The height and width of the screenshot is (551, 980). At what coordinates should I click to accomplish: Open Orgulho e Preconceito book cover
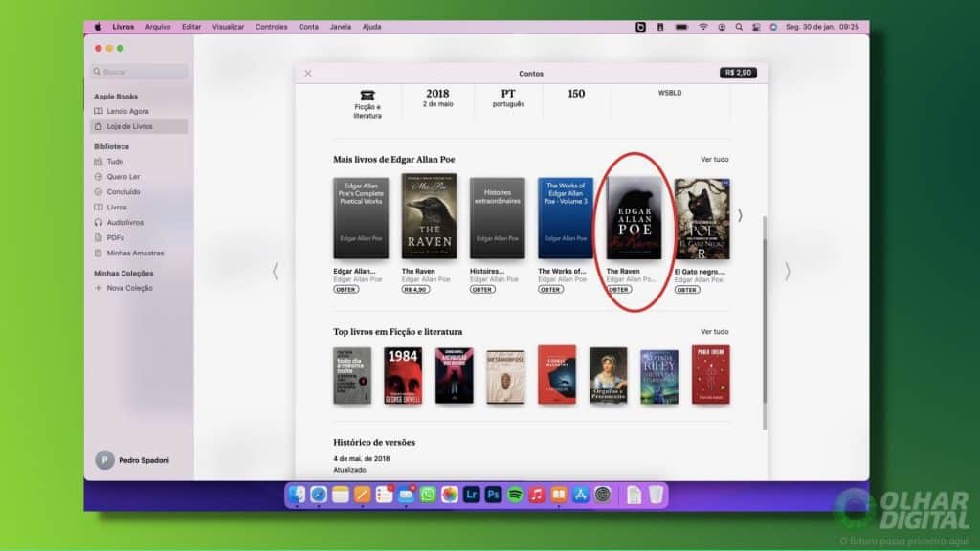(608, 375)
